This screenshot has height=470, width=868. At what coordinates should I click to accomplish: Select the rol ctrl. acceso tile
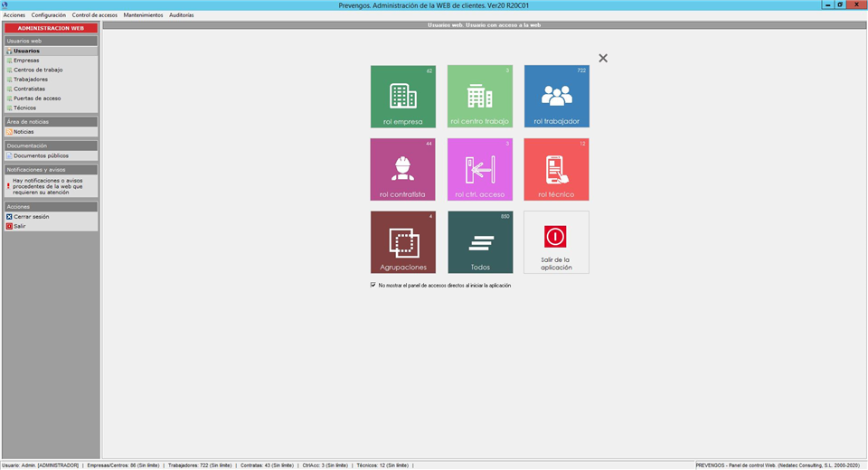tap(479, 169)
